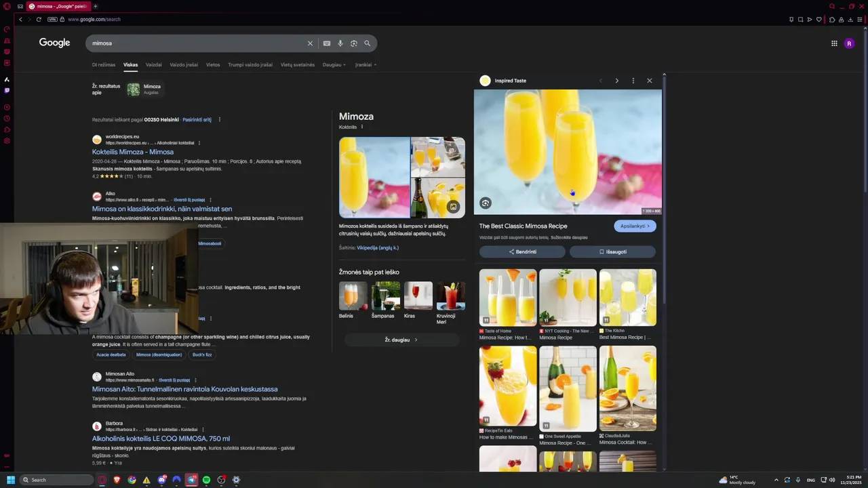Expand Žr. daugiau in knowledge panel
Screen dimensions: 868x488
pyautogui.click(x=401, y=340)
